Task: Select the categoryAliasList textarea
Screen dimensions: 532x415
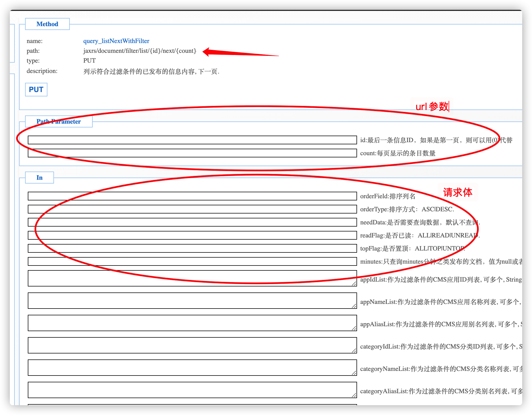Action: [x=192, y=390]
